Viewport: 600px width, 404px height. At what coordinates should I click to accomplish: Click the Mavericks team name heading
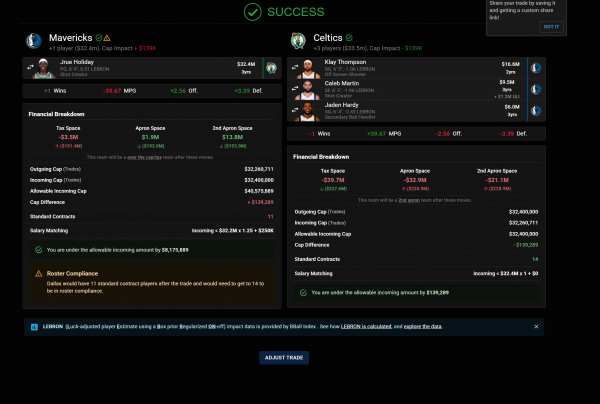pos(70,38)
